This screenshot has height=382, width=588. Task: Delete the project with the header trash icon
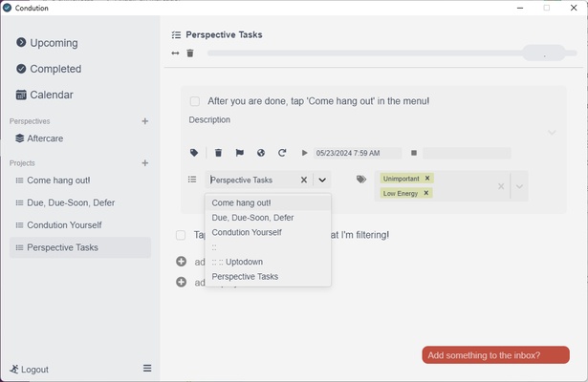[x=190, y=53]
